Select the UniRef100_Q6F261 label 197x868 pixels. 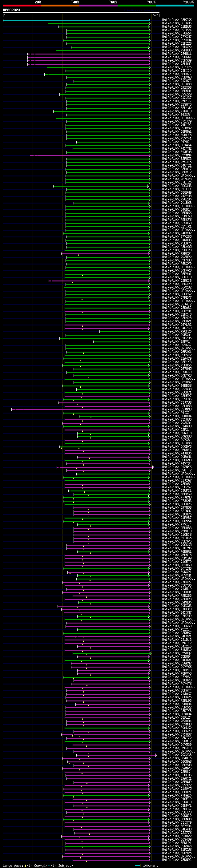[177, 352]
